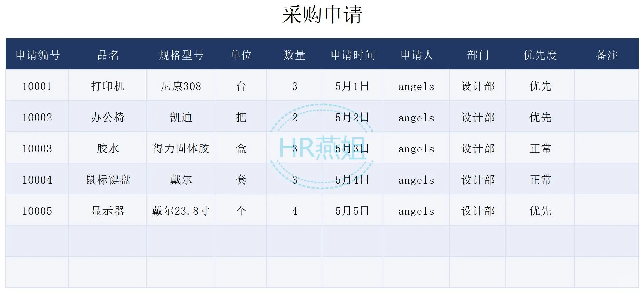Image resolution: width=644 pixels, height=293 pixels.
Task: Click the empty 备注 cell in row 10001
Action: [x=606, y=85]
